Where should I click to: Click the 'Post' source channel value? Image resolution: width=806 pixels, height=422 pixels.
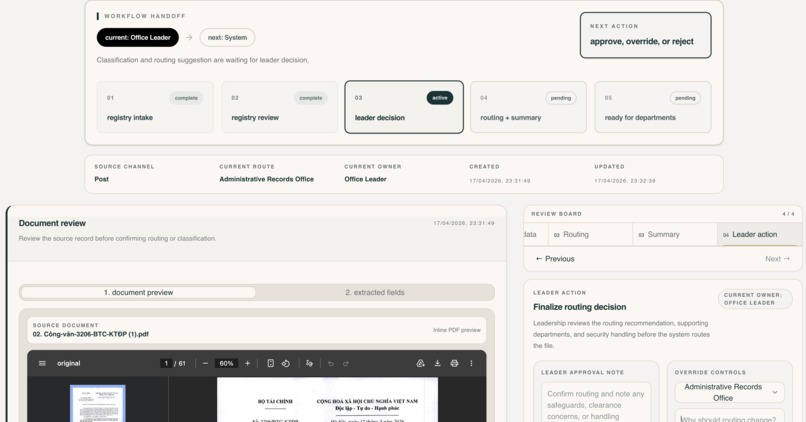pyautogui.click(x=101, y=179)
